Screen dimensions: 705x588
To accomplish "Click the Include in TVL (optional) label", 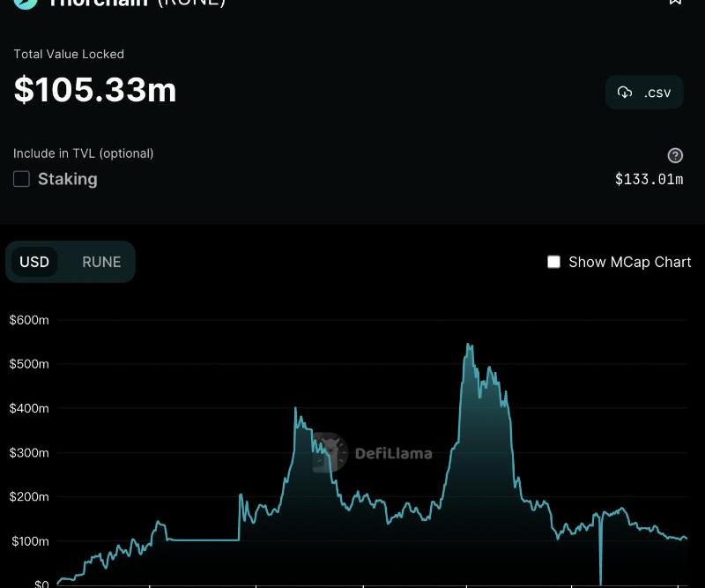I will tap(84, 153).
